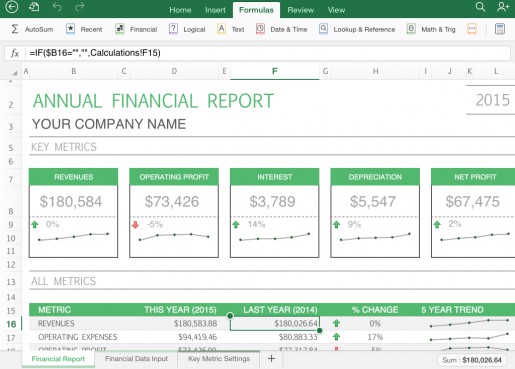The height and width of the screenshot is (369, 515).
Task: Select the Formulas ribbon tab
Action: point(256,10)
